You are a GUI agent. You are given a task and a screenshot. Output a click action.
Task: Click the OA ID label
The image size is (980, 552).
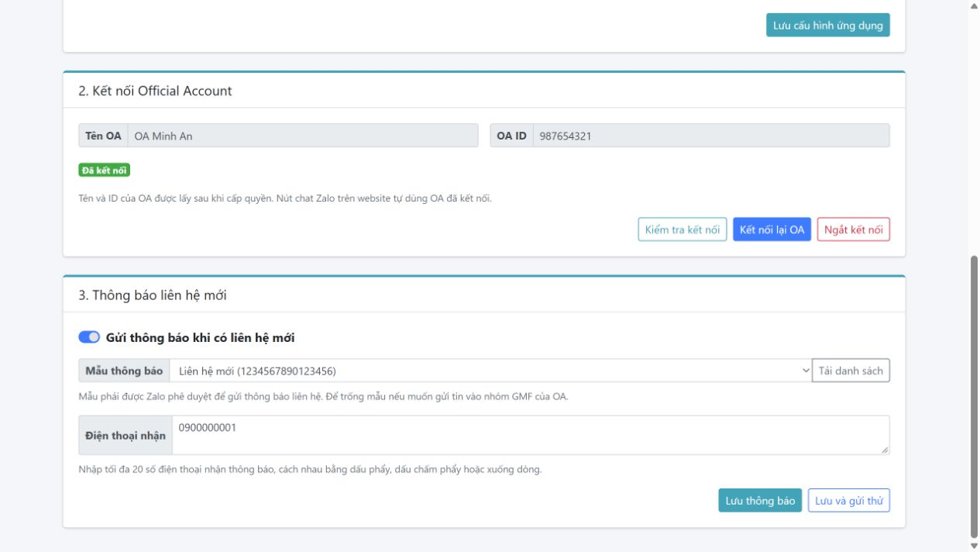[x=512, y=136]
